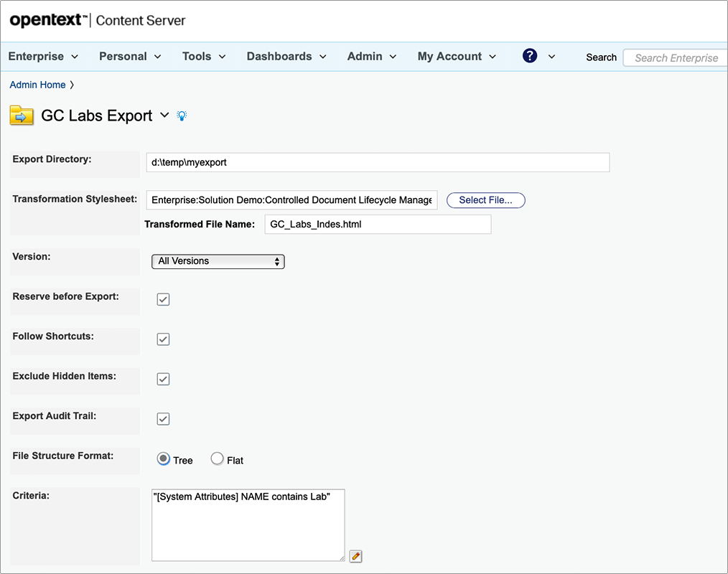Uncheck the Exclude Hidden Items checkbox

pyautogui.click(x=163, y=379)
